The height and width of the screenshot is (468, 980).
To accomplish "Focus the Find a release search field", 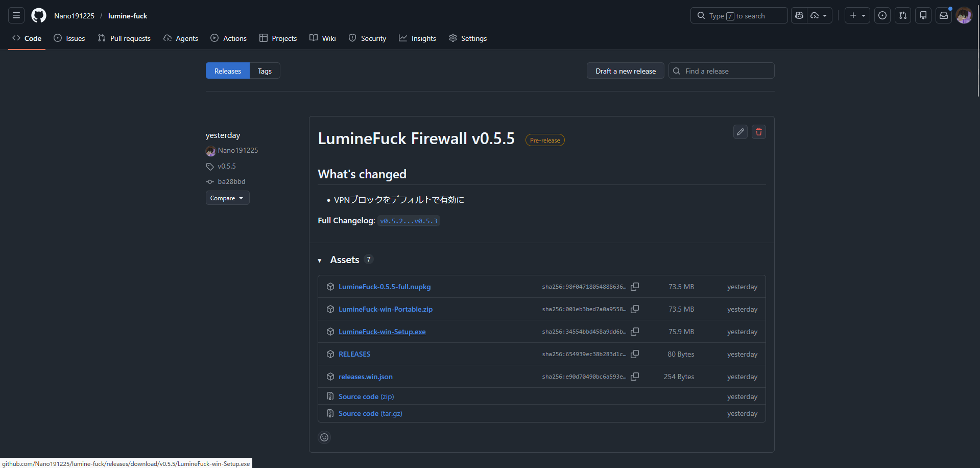I will point(726,71).
